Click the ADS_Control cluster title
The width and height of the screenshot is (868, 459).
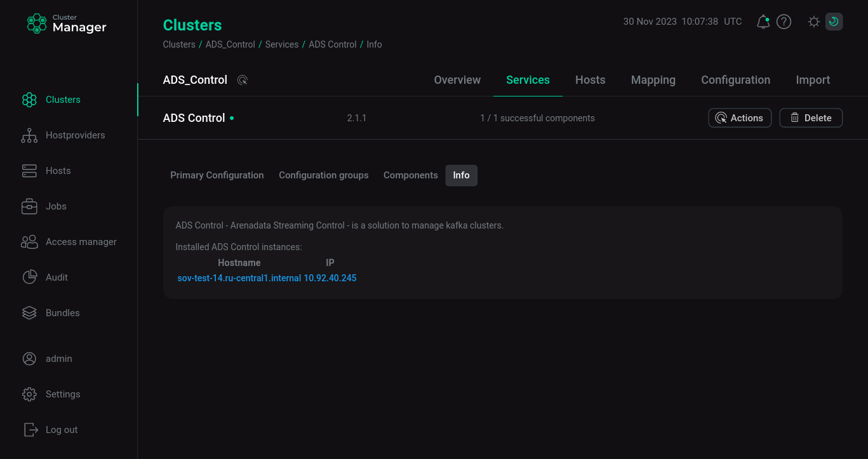[195, 80]
